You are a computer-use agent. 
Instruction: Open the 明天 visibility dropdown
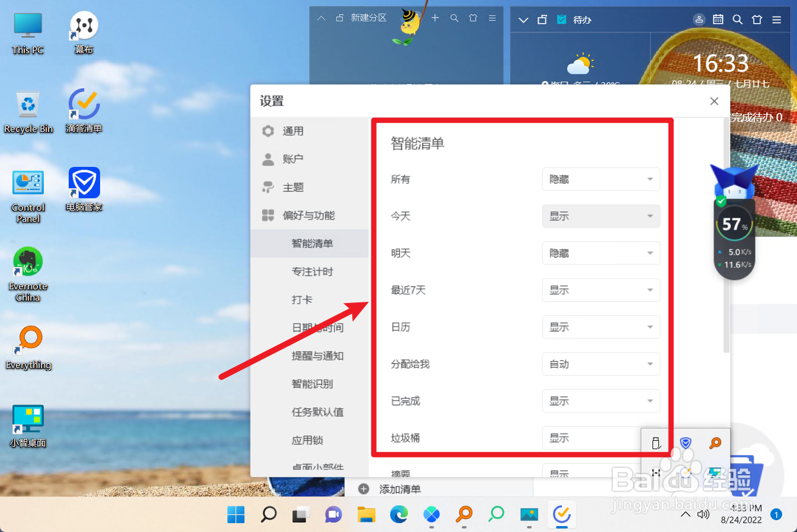(601, 253)
